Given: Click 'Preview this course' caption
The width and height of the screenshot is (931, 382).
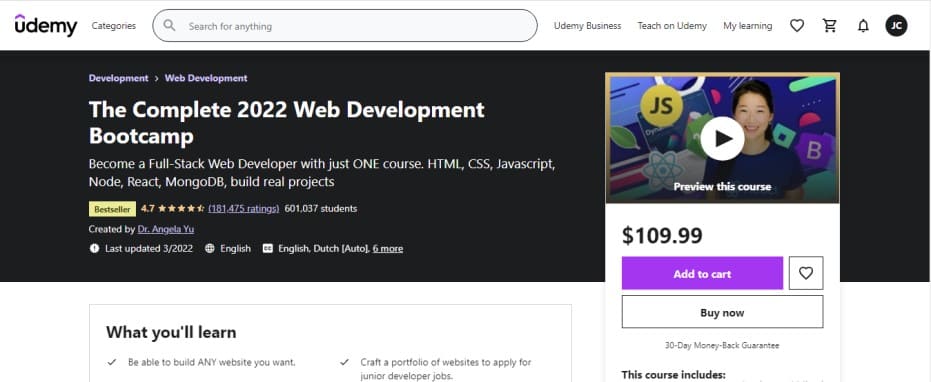Looking at the screenshot, I should [722, 187].
